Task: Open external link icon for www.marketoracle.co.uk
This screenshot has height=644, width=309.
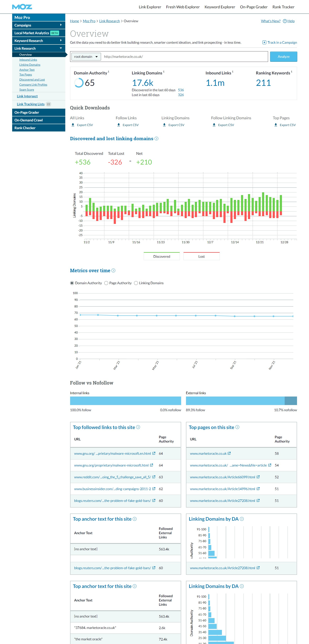Action: tap(229, 453)
